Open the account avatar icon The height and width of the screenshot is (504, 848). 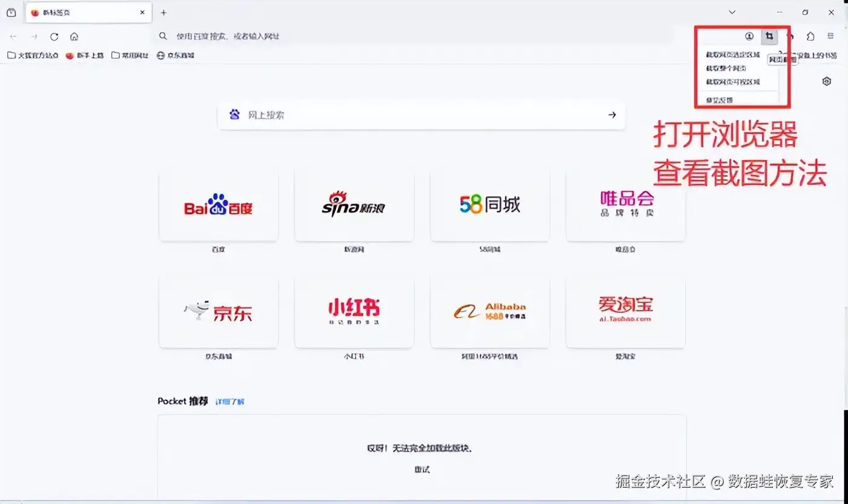749,36
